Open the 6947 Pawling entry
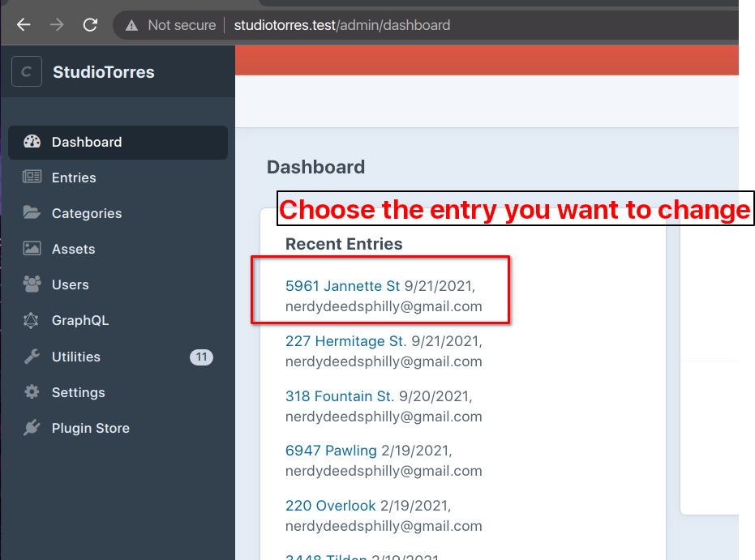This screenshot has width=755, height=560. pos(331,451)
